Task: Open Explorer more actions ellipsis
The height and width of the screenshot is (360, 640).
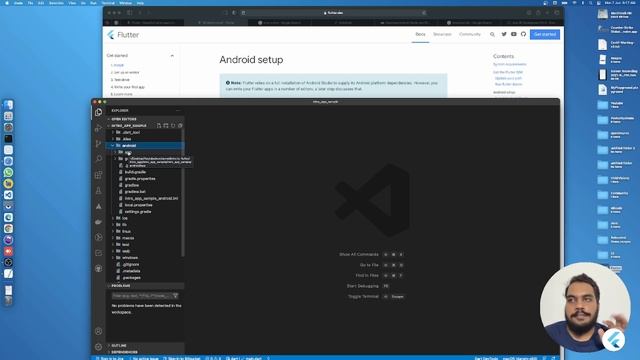Action: [x=178, y=111]
